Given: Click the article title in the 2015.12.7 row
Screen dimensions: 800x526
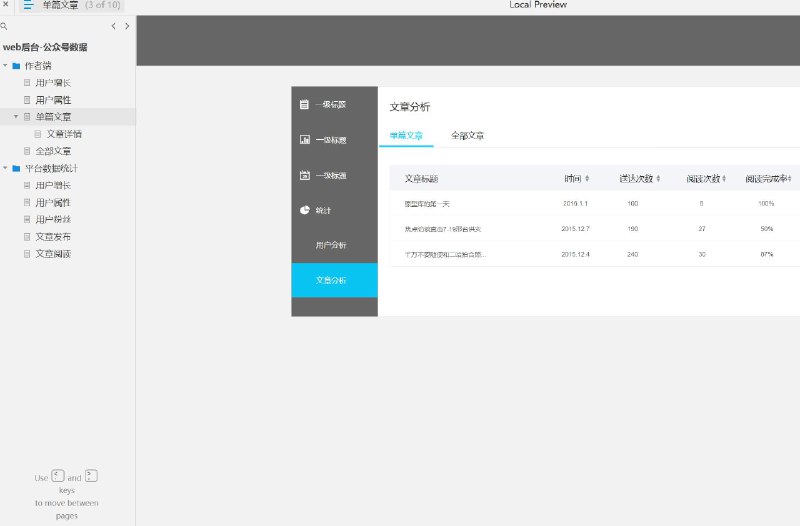Looking at the screenshot, I should coord(443,230).
